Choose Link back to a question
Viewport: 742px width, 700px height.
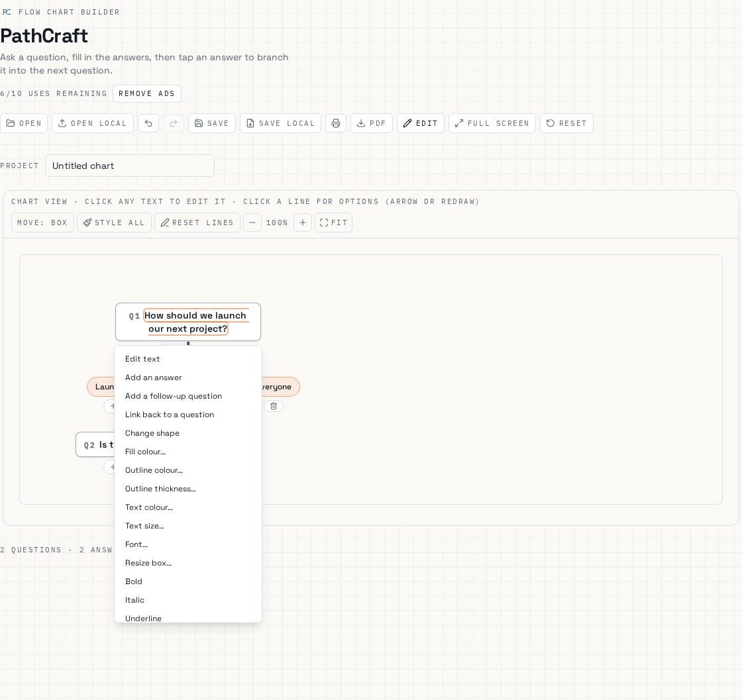tap(188, 415)
